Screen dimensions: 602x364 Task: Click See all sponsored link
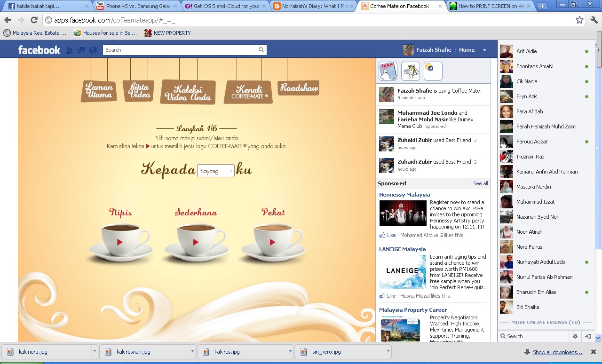481,183
